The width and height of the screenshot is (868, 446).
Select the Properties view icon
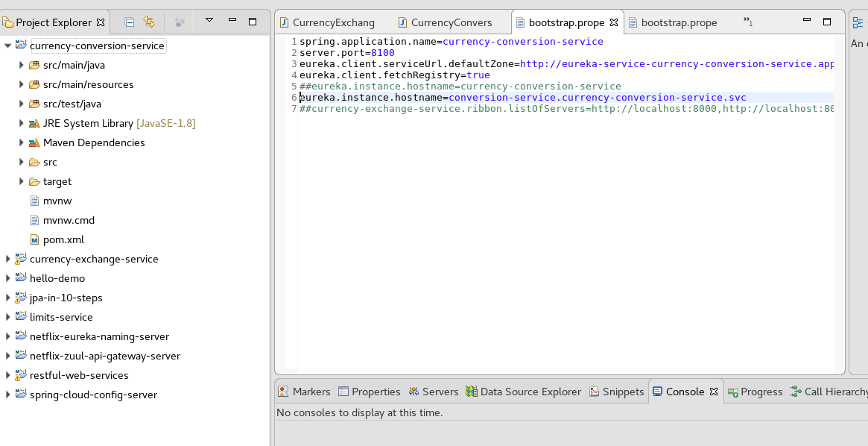[x=343, y=392]
